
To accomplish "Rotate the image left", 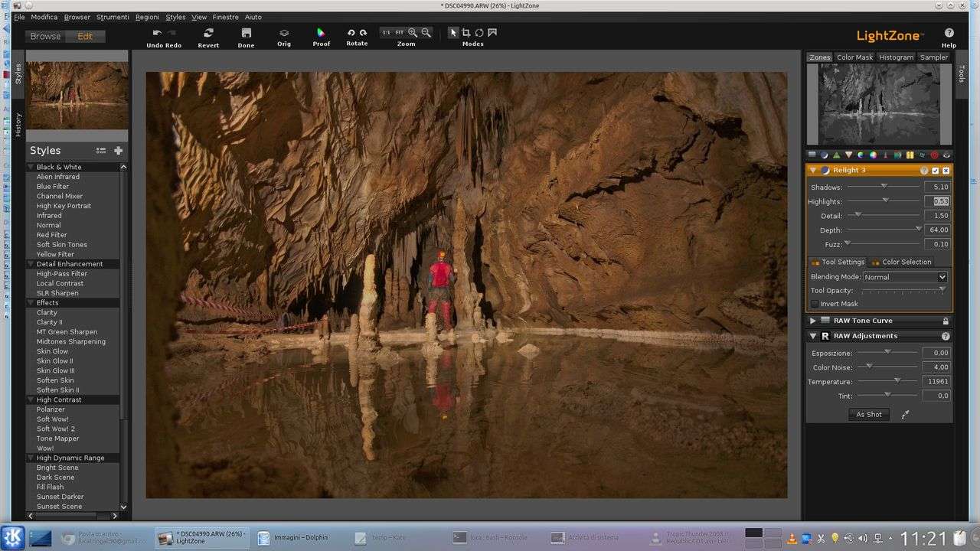I will click(351, 33).
